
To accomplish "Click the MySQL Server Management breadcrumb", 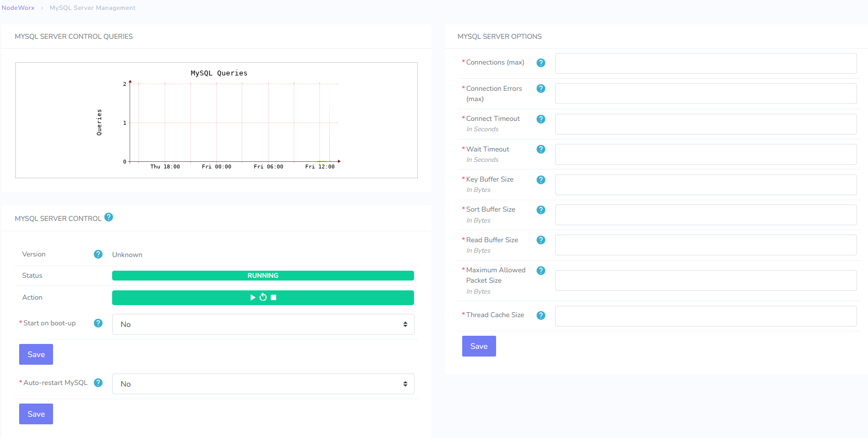I will (92, 8).
